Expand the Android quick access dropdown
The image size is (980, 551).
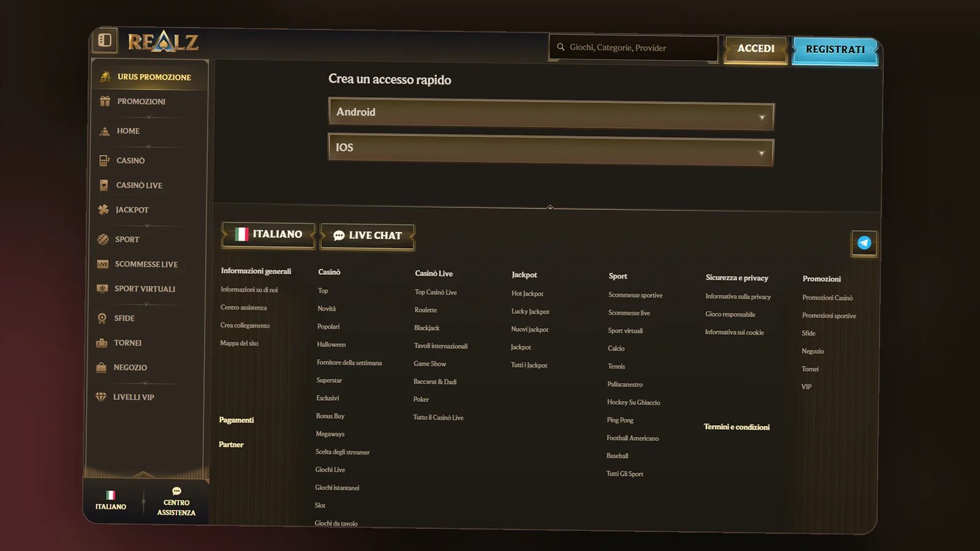pos(551,114)
